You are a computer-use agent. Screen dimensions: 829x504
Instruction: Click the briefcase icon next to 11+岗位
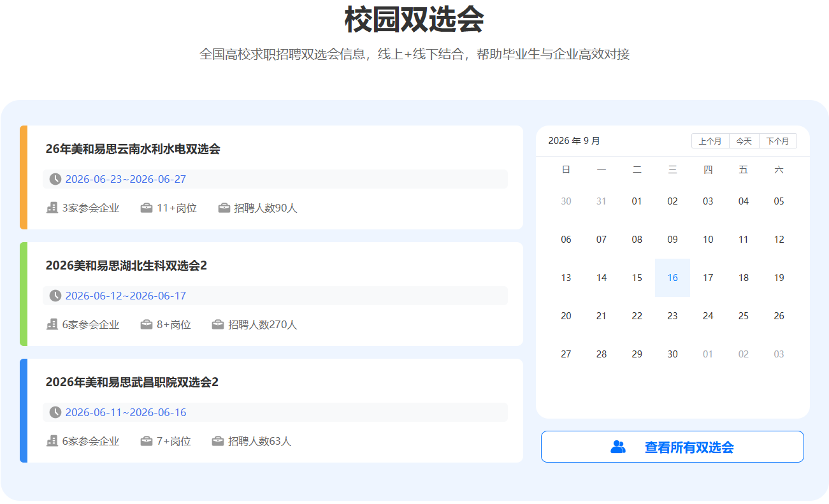coord(147,208)
